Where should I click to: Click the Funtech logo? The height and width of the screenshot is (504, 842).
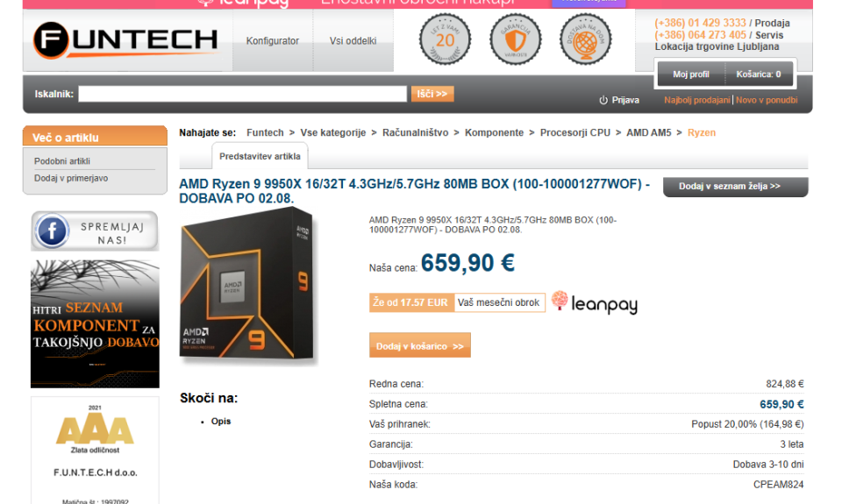pyautogui.click(x=125, y=40)
